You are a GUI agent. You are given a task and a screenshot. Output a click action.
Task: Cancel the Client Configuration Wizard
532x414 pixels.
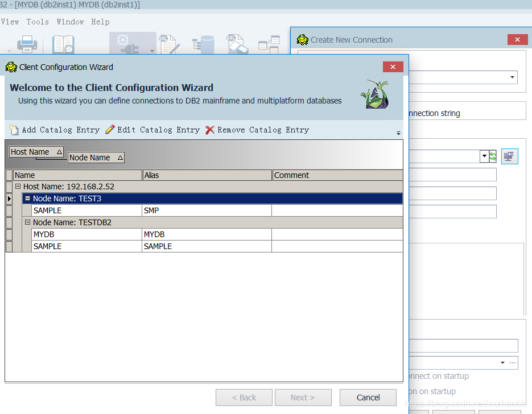pyautogui.click(x=368, y=398)
